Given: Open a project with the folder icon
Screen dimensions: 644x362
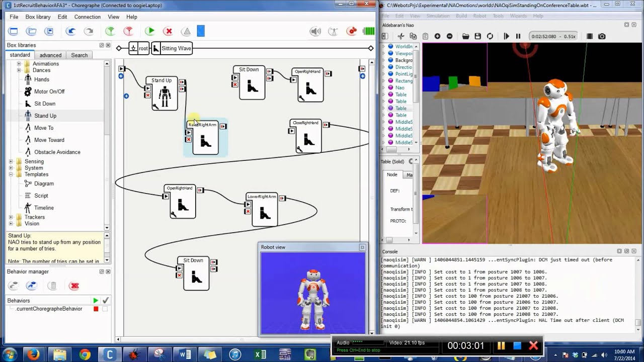Looking at the screenshot, I should point(31,31).
